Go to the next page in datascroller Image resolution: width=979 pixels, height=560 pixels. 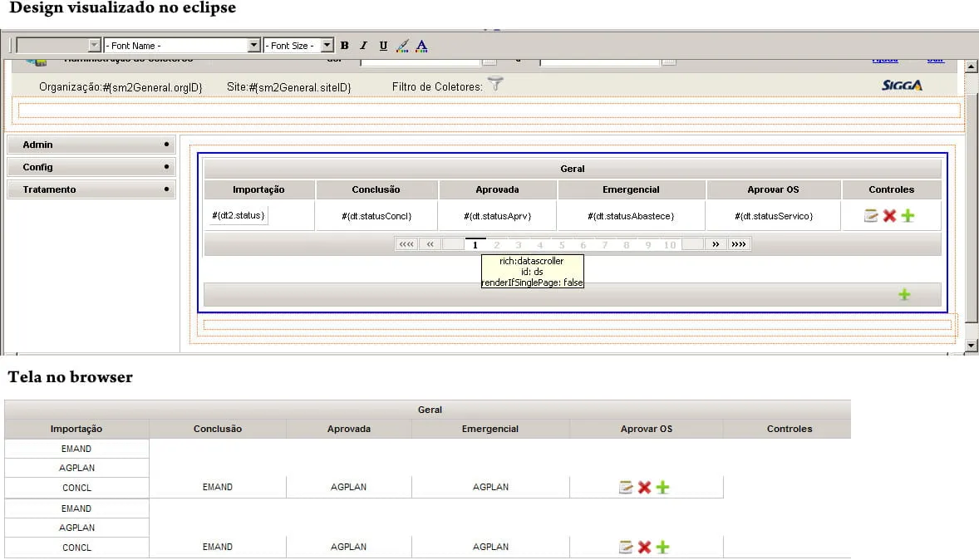pyautogui.click(x=715, y=244)
